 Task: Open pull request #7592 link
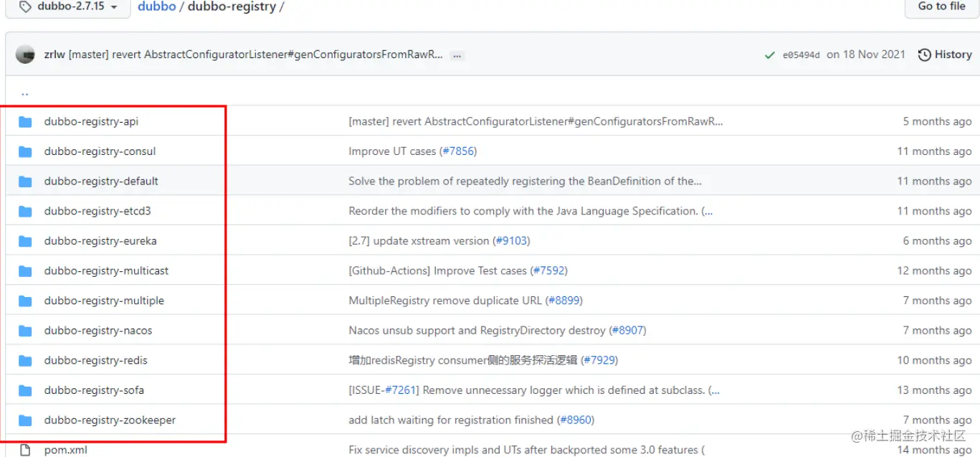pyautogui.click(x=548, y=270)
